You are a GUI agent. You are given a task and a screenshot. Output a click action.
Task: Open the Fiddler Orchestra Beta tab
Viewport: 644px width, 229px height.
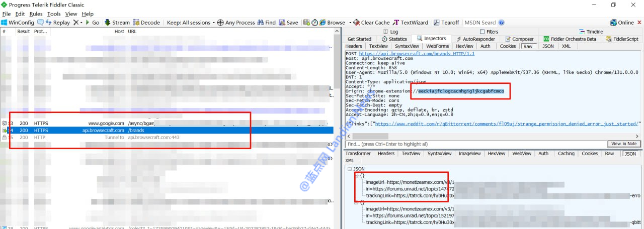click(570, 39)
